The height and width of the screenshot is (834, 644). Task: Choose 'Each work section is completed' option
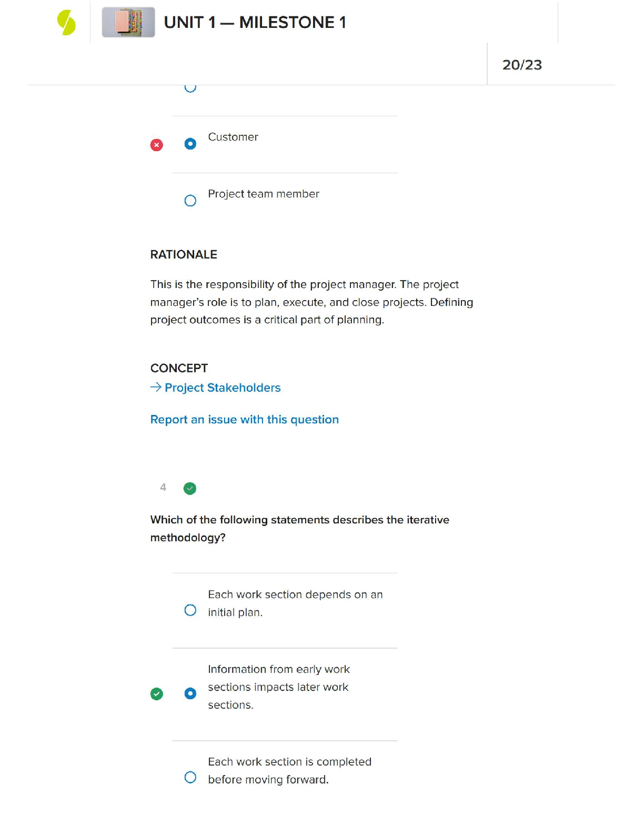click(190, 778)
